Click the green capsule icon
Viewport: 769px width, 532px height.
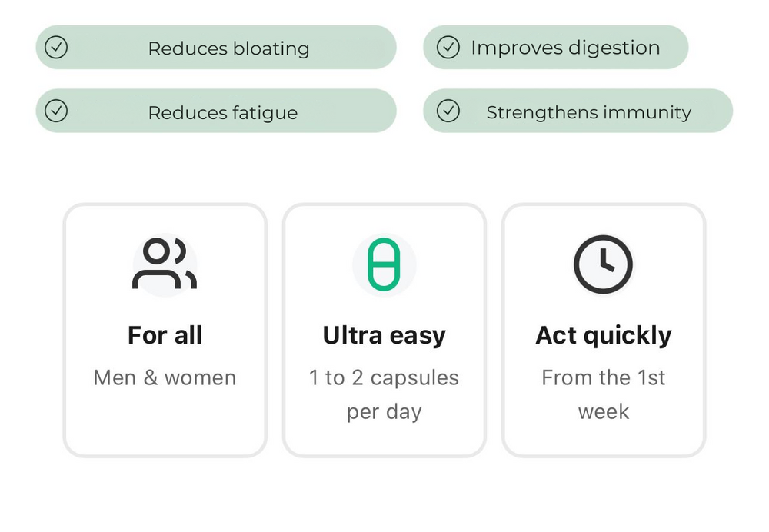[x=384, y=264]
